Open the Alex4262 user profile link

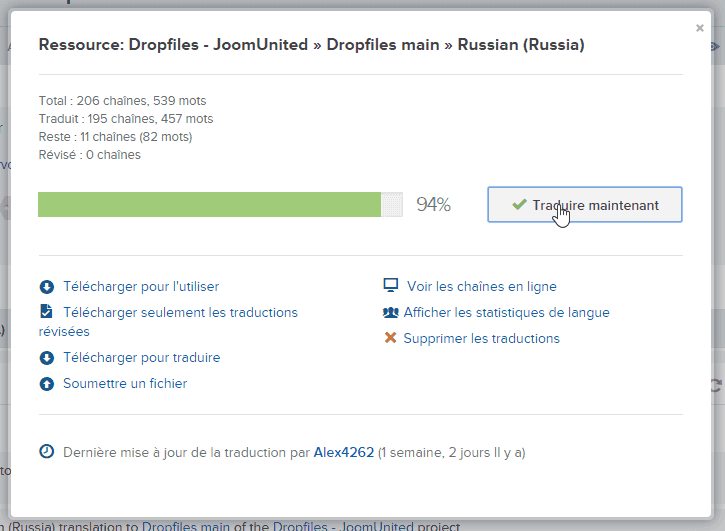tap(343, 452)
